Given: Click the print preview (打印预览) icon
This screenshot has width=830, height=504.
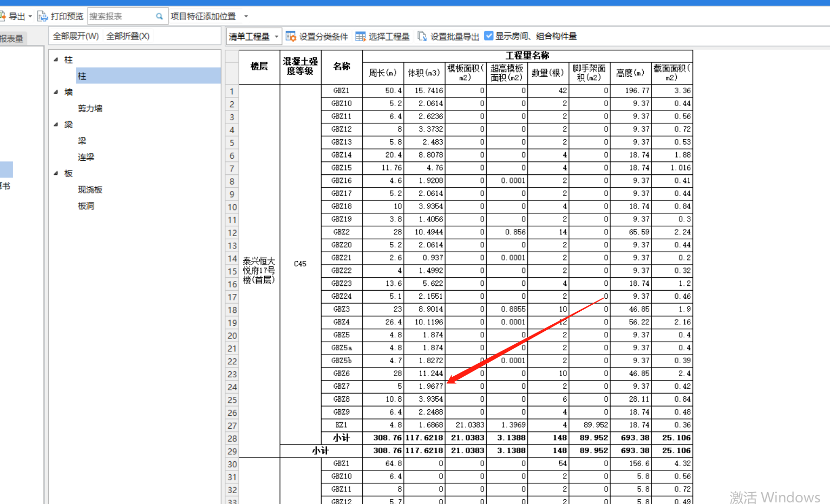Looking at the screenshot, I should click(x=43, y=16).
